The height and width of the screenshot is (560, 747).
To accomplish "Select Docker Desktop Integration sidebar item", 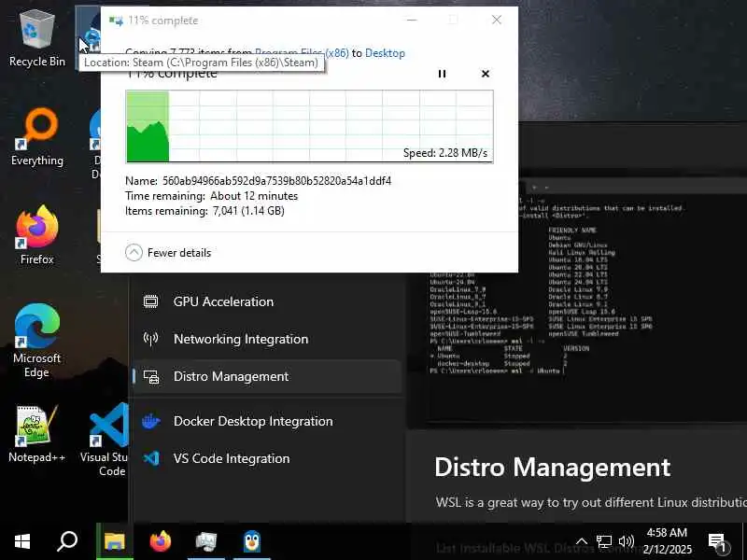I will point(267,421).
